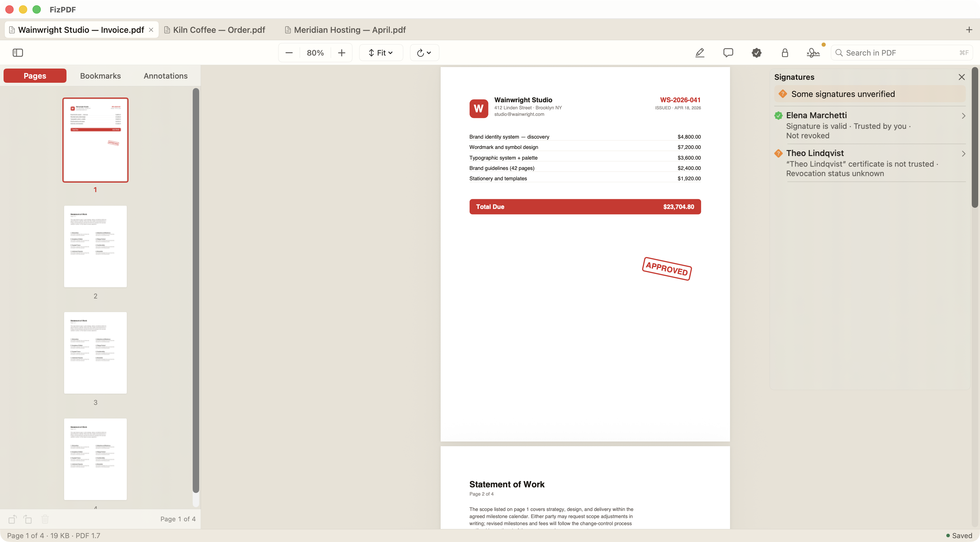Click the Meridian Hosting tab document icon
Viewport: 980px width, 542px height.
(x=288, y=30)
